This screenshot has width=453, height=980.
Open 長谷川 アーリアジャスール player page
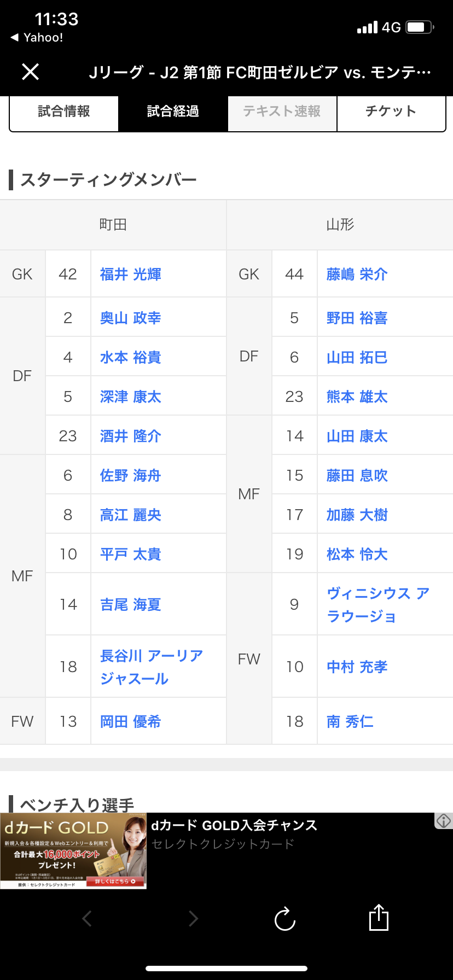click(x=152, y=667)
